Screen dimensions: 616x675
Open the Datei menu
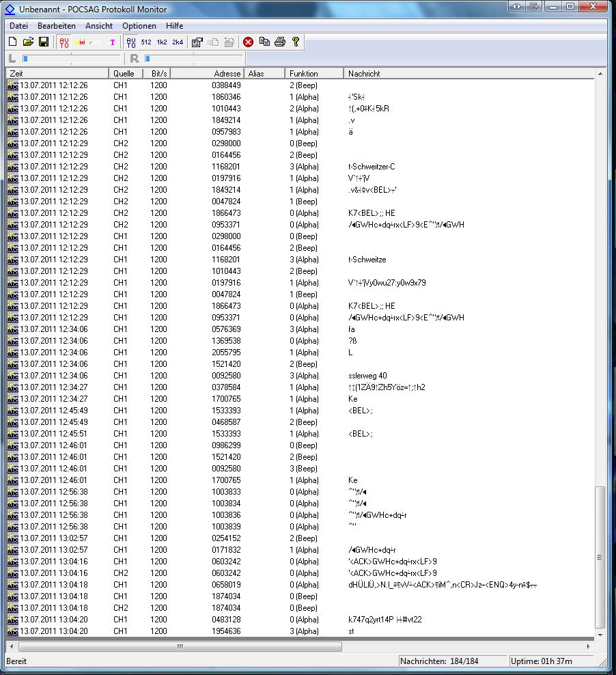(x=18, y=25)
